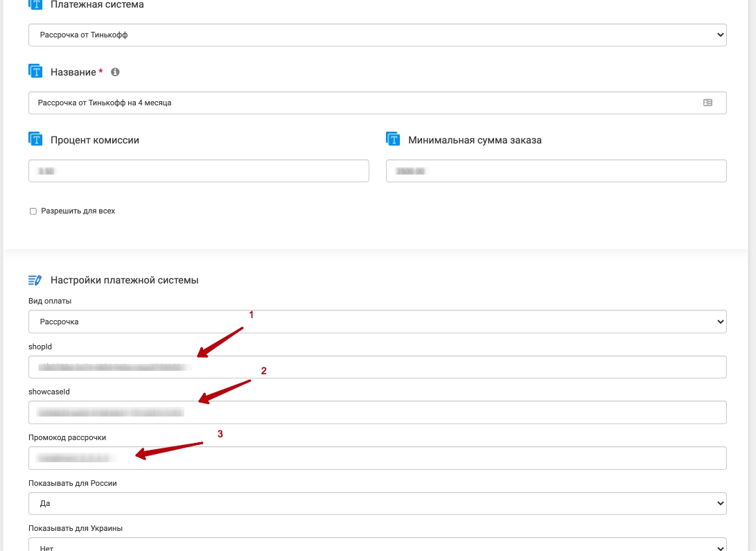Click the Настройки платежной системы heading

tap(125, 280)
